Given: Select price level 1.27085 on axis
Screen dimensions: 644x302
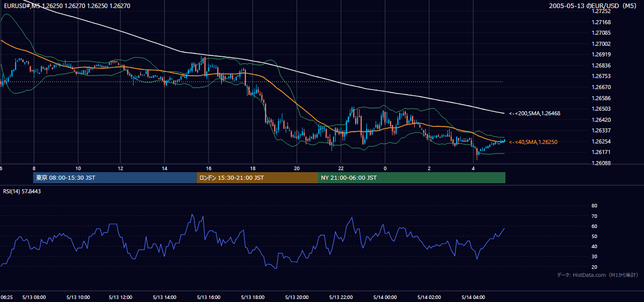Looking at the screenshot, I should point(602,33).
